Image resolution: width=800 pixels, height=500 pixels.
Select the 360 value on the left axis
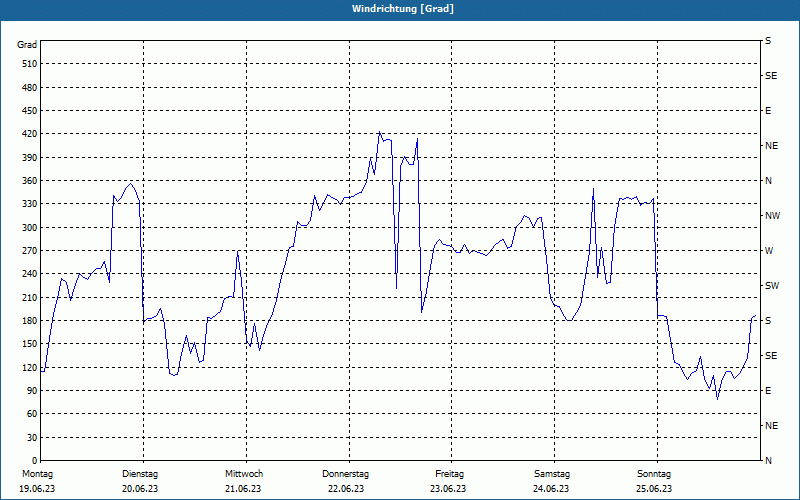coord(29,181)
